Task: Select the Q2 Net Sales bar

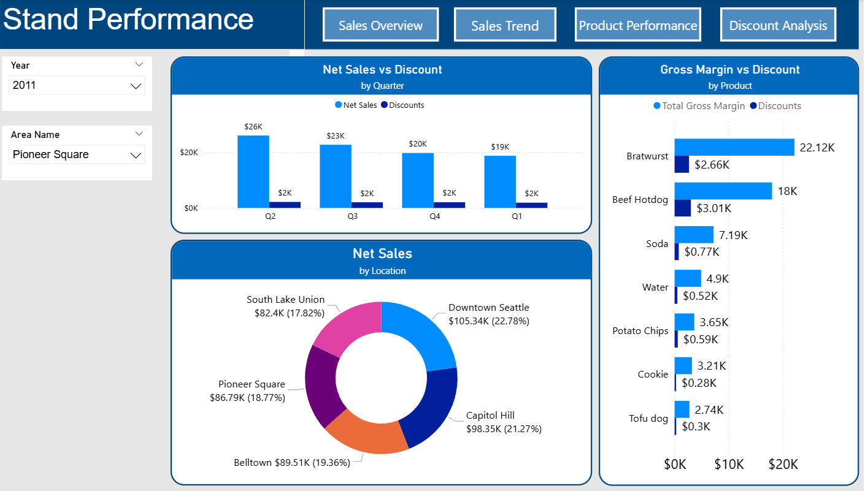Action: (253, 170)
